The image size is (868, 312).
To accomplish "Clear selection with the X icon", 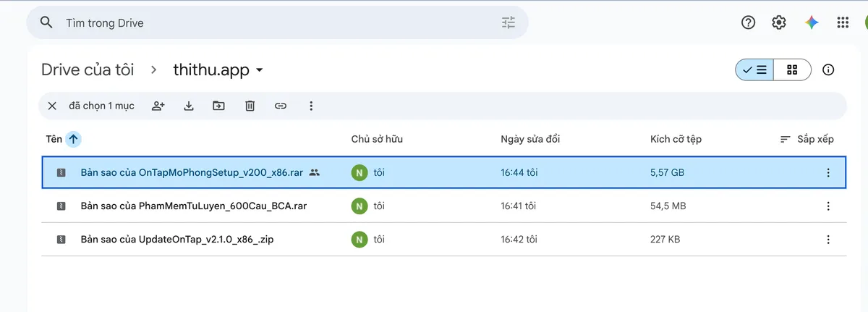I will click(52, 106).
